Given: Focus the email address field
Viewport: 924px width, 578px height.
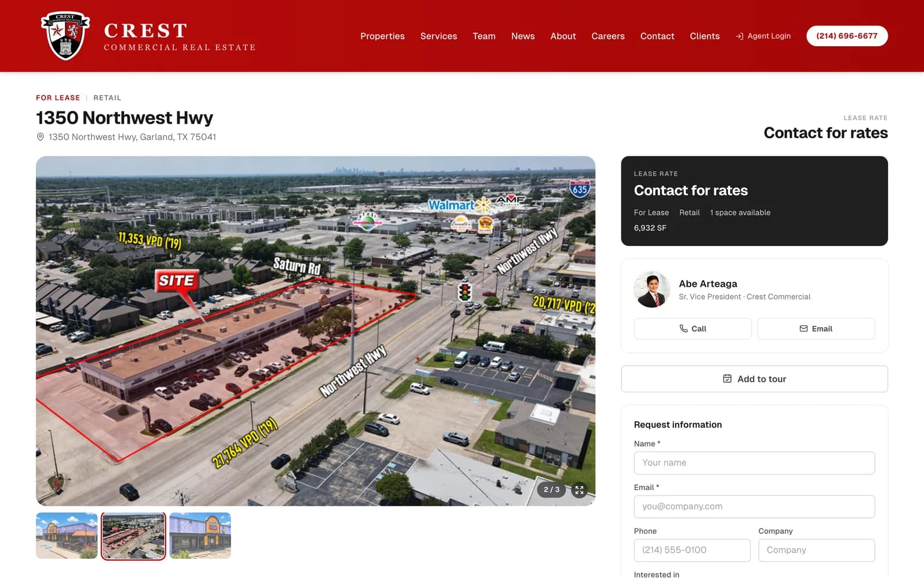Looking at the screenshot, I should (754, 506).
